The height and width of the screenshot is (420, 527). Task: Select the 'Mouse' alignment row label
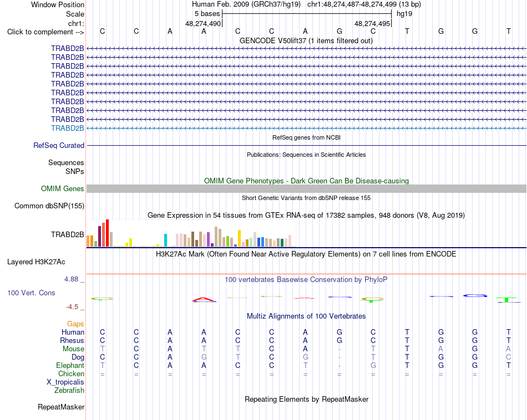pos(73,349)
